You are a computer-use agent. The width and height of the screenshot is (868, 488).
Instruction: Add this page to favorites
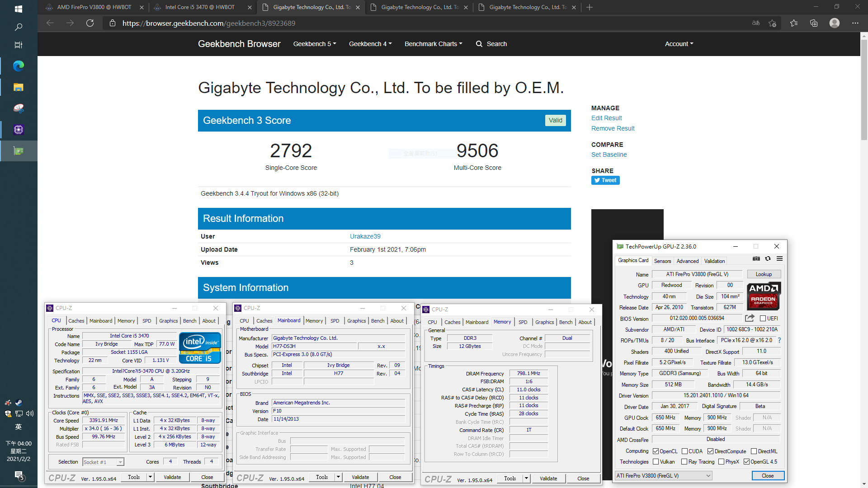(772, 23)
